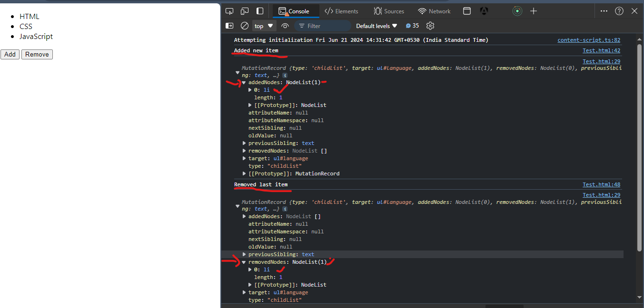Image resolution: width=644 pixels, height=308 pixels.
Task: Collapse the addedNodes NodeList(1) entry
Action: click(244, 82)
